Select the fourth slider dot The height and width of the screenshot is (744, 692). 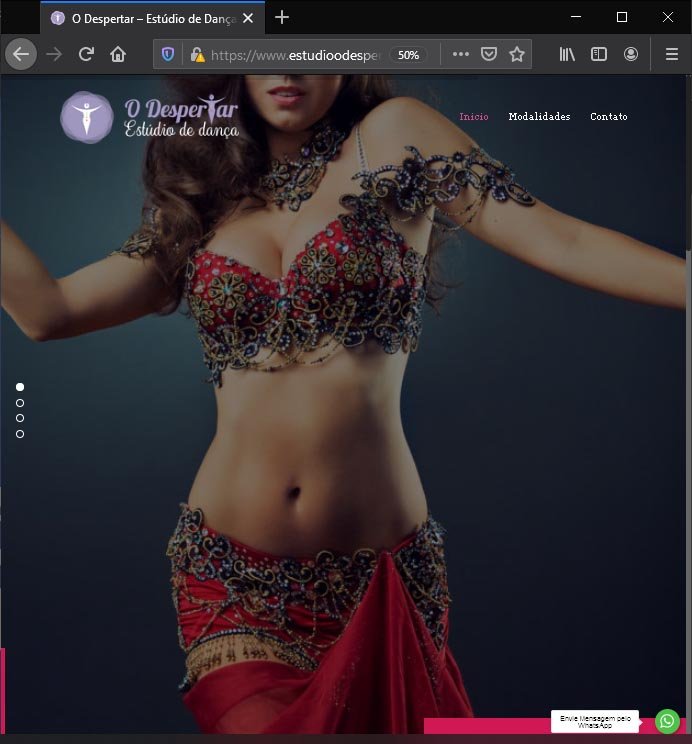(20, 434)
